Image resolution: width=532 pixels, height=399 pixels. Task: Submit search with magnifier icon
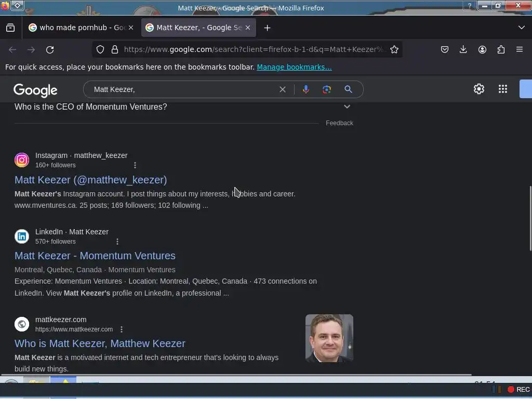[x=348, y=89]
